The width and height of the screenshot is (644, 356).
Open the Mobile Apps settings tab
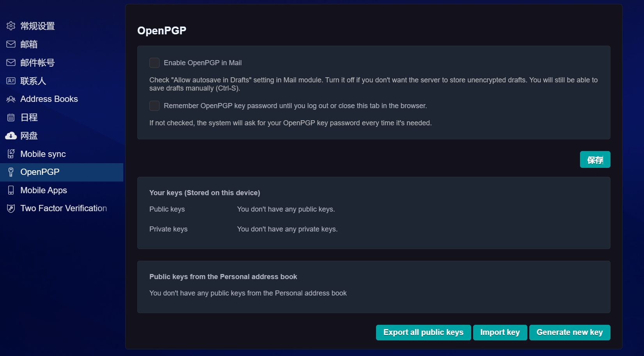[44, 190]
